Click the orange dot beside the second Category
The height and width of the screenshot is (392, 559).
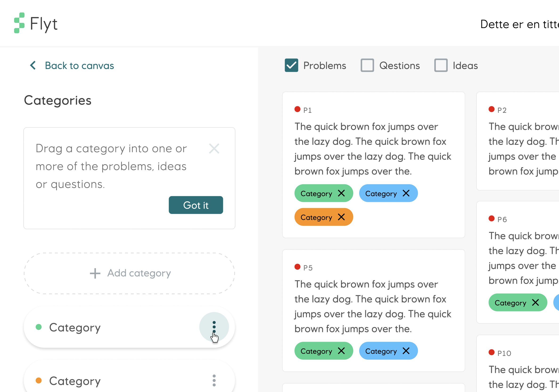[39, 381]
